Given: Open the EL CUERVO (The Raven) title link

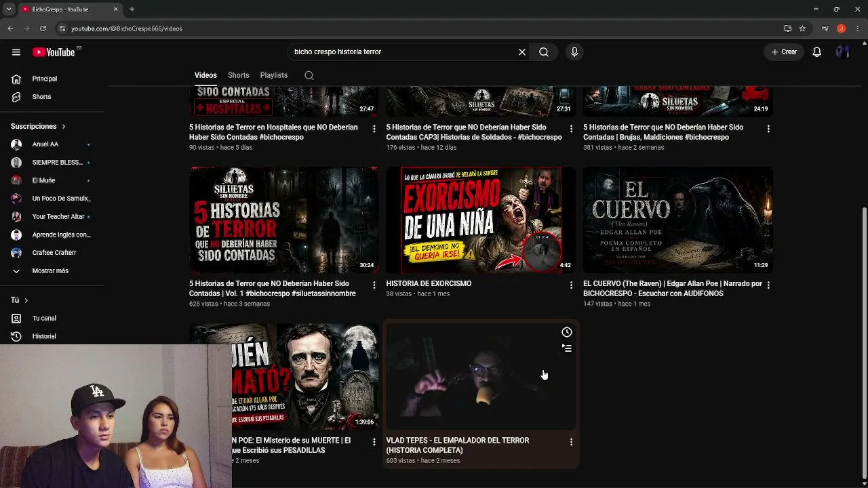Looking at the screenshot, I should (x=673, y=289).
